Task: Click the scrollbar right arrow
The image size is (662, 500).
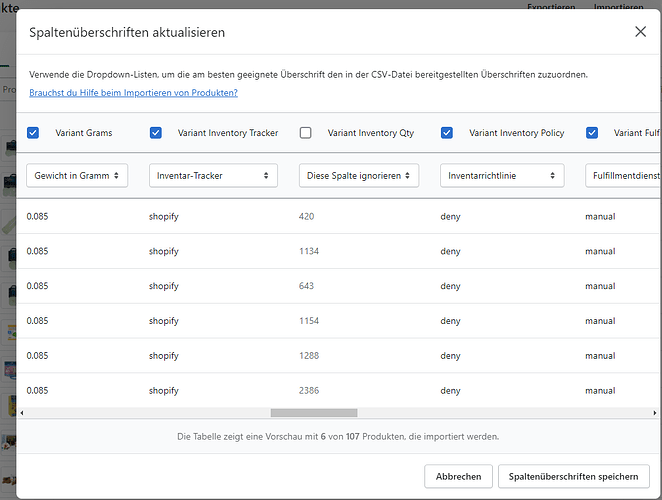Action: click(x=656, y=412)
